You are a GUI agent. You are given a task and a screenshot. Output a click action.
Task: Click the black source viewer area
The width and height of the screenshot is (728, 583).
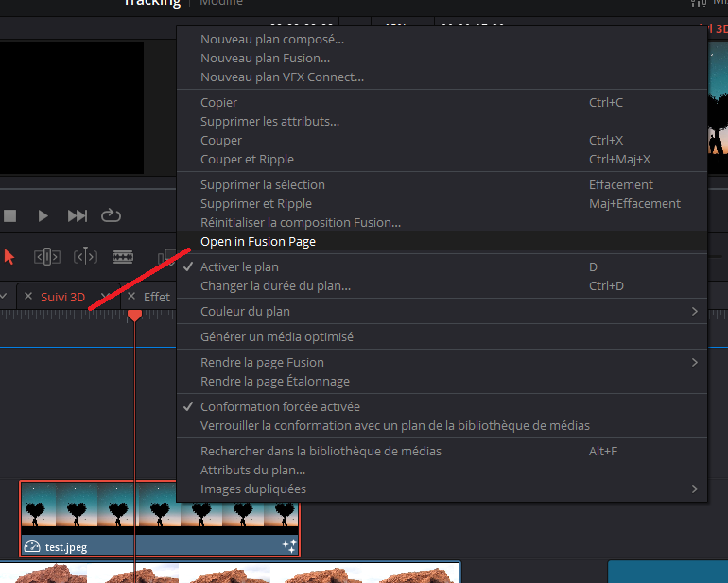(72, 108)
